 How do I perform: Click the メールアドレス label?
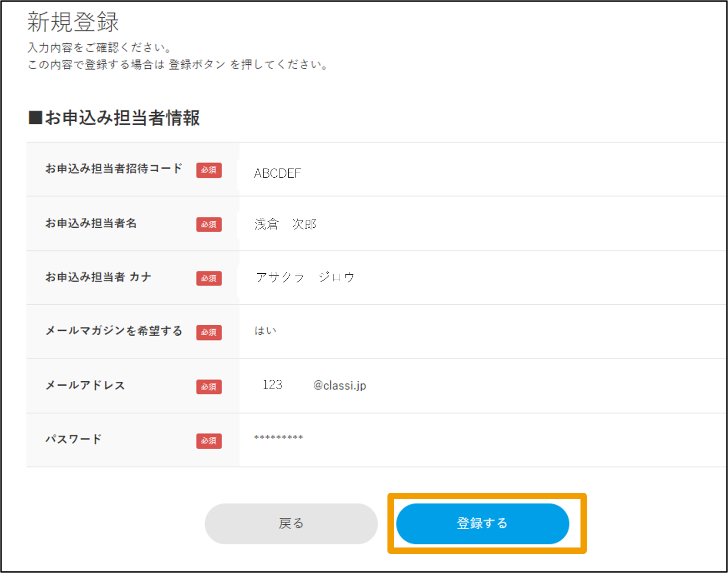[x=85, y=385]
